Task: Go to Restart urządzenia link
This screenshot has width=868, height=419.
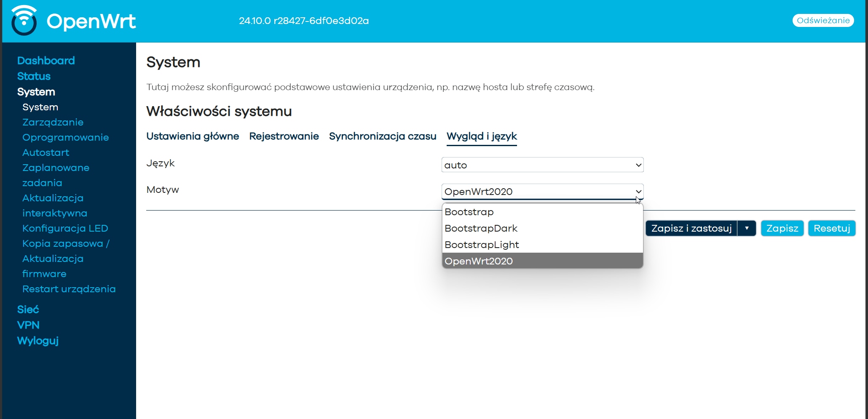Action: (69, 289)
